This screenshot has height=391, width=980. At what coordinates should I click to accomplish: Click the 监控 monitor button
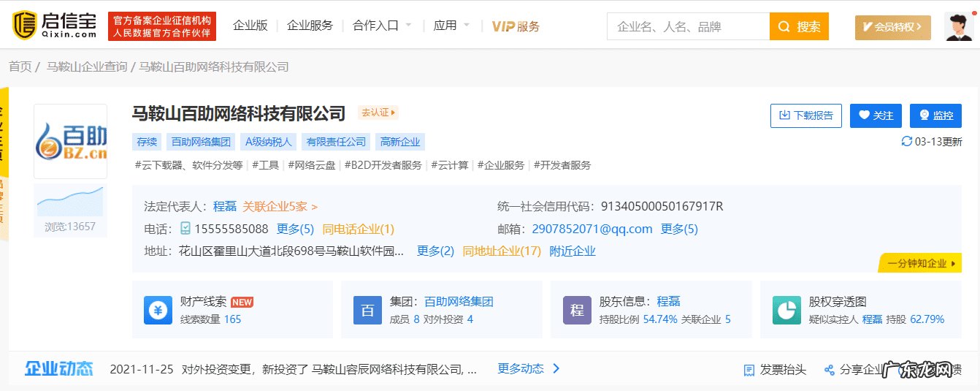pos(935,115)
